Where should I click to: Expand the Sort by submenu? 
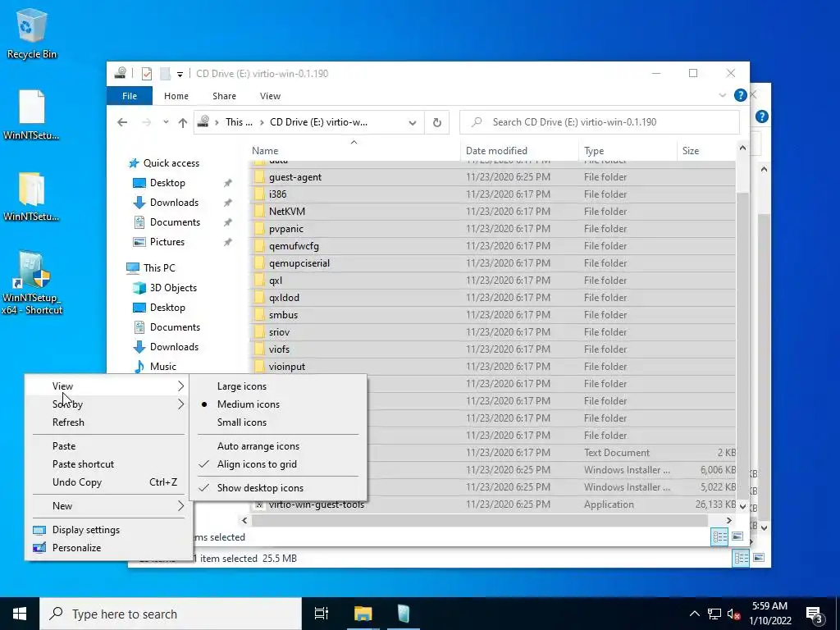click(x=109, y=404)
